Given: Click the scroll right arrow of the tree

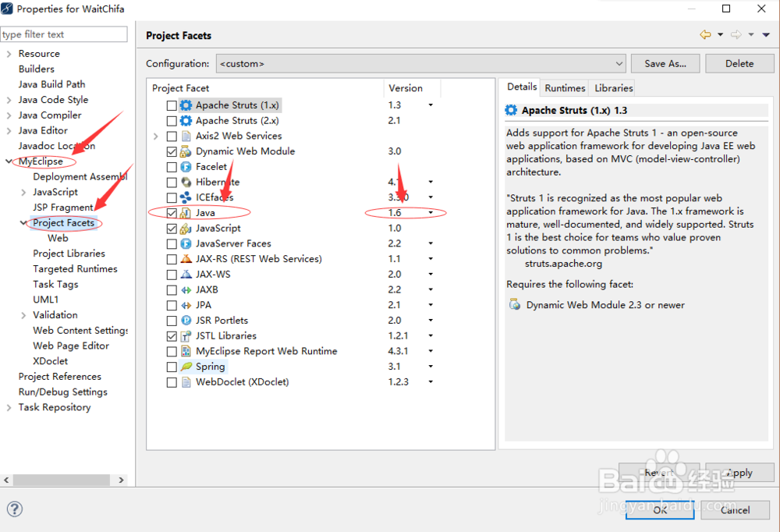Looking at the screenshot, I should [x=121, y=480].
